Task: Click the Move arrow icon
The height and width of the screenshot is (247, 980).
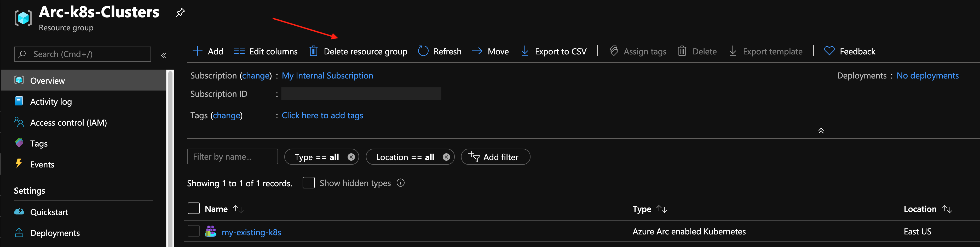Action: (x=477, y=51)
